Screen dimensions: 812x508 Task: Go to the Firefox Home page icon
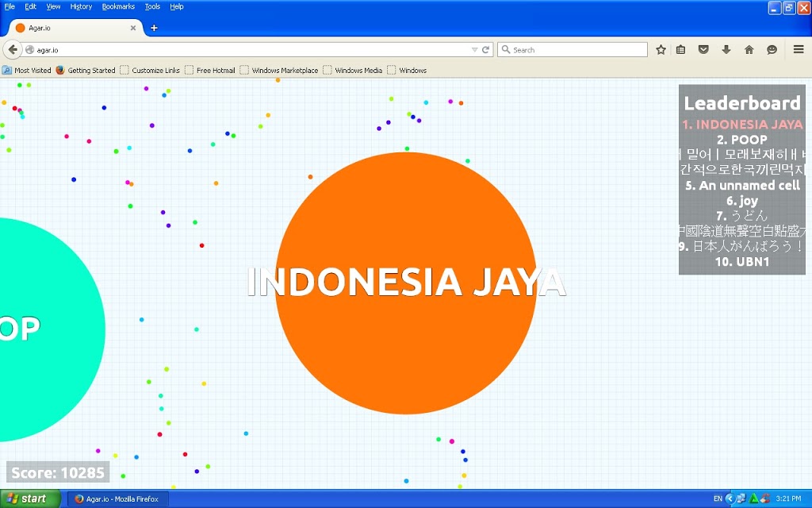[x=749, y=50]
